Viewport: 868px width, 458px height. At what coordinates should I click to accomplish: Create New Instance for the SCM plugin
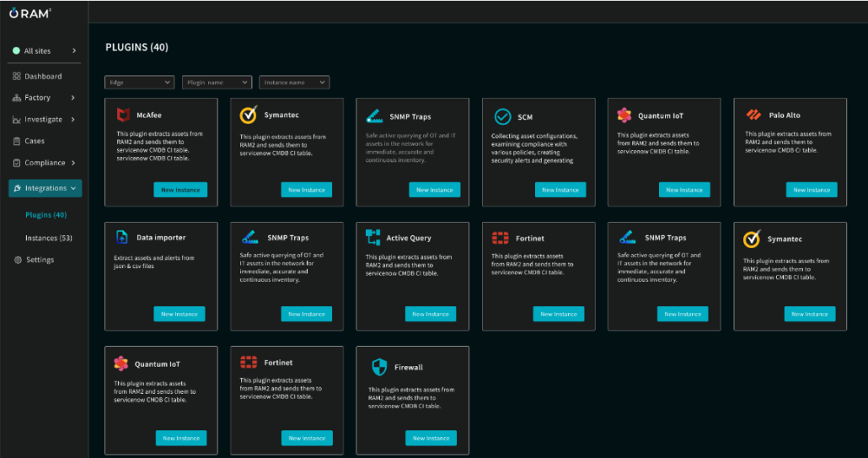[560, 190]
